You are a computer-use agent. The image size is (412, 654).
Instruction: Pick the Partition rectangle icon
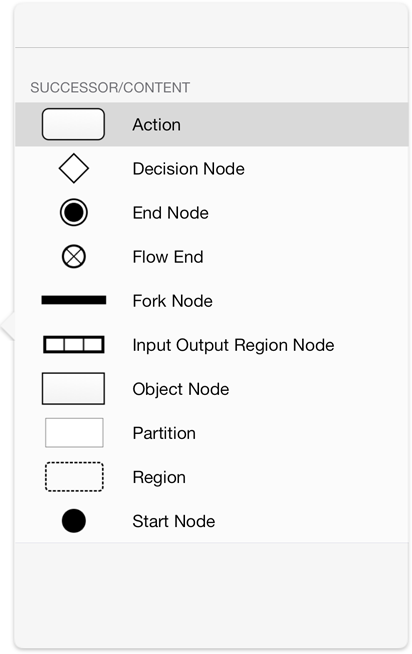click(74, 433)
